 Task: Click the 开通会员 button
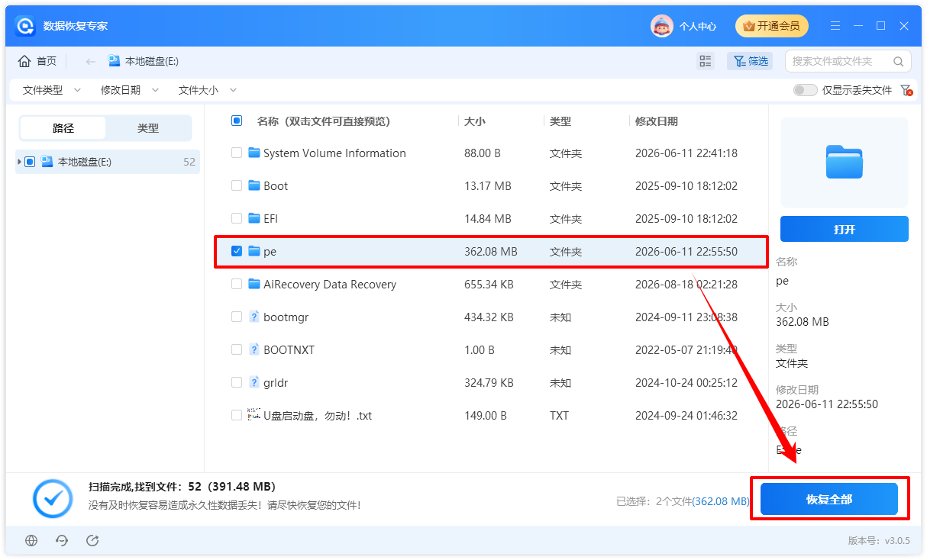771,26
